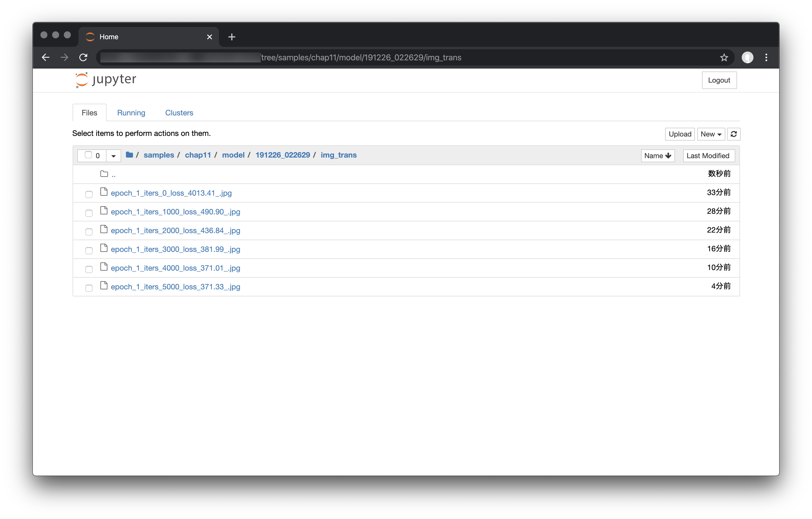Switch to the Clusters tab
This screenshot has height=519, width=812.
(179, 113)
